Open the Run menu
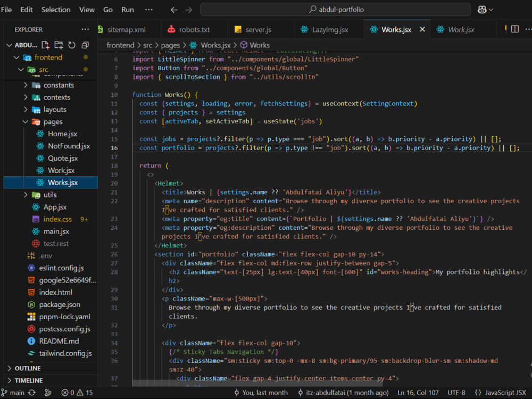 click(128, 10)
